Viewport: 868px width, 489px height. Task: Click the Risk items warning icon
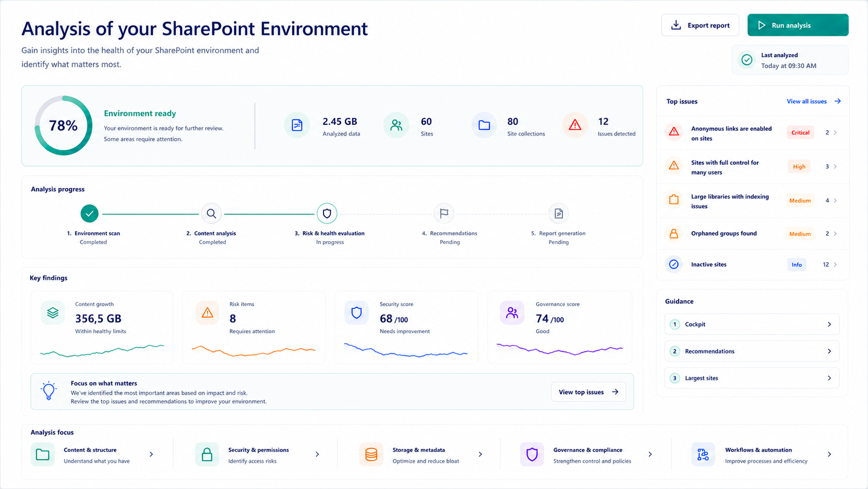(x=207, y=313)
